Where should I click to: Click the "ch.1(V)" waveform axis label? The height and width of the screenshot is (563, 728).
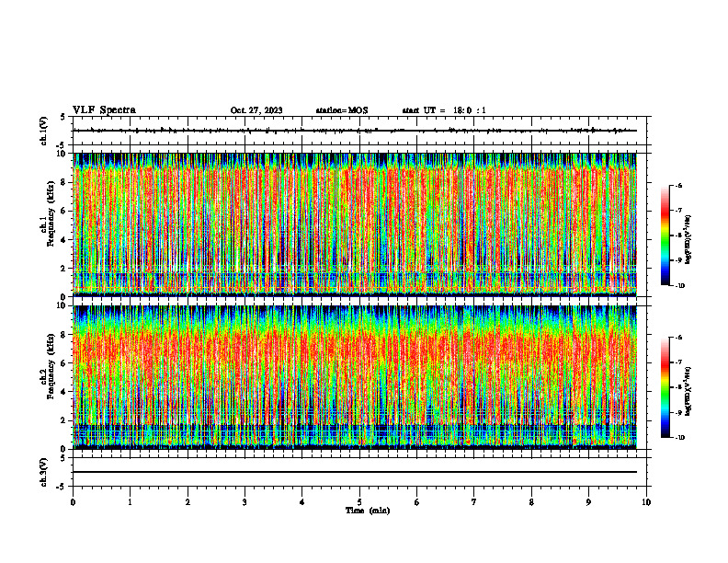[x=44, y=131]
